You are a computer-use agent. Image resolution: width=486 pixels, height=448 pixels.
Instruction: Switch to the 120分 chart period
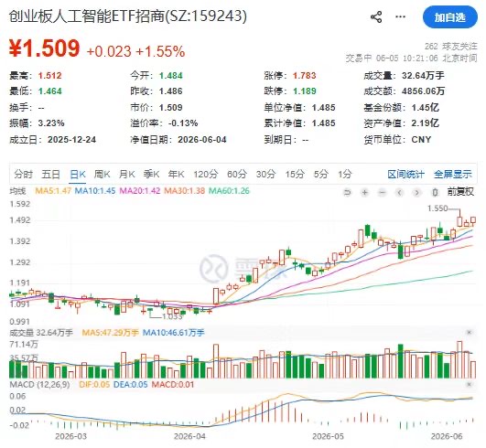point(206,175)
